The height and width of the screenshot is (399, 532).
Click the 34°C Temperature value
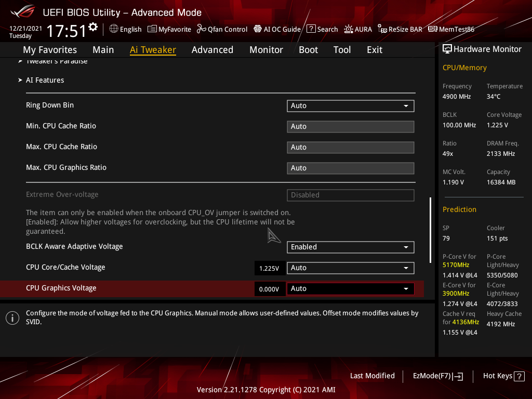tap(494, 97)
